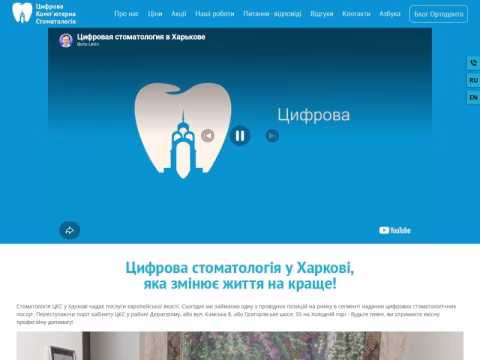Open the 'Ціни' menu item
The width and height of the screenshot is (480, 360).
(x=155, y=14)
